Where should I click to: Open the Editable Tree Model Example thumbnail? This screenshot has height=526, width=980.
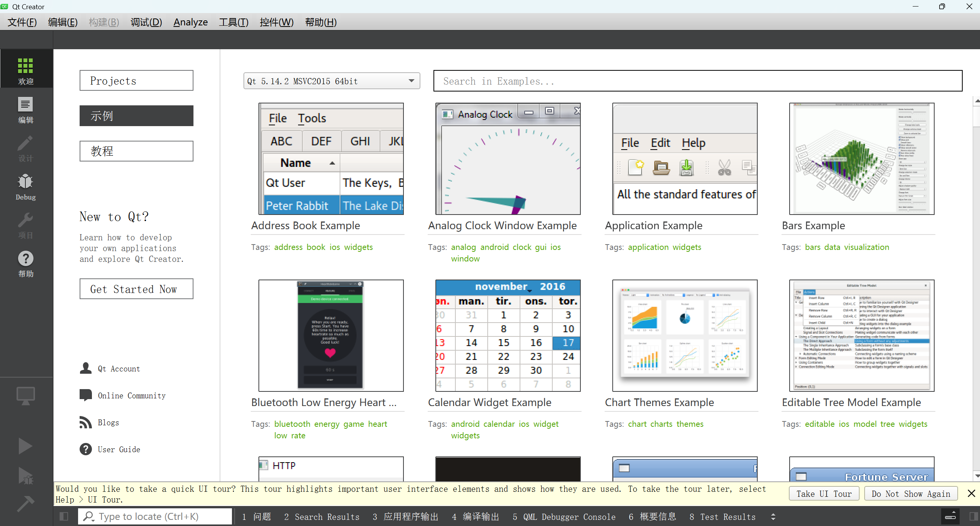(x=862, y=335)
